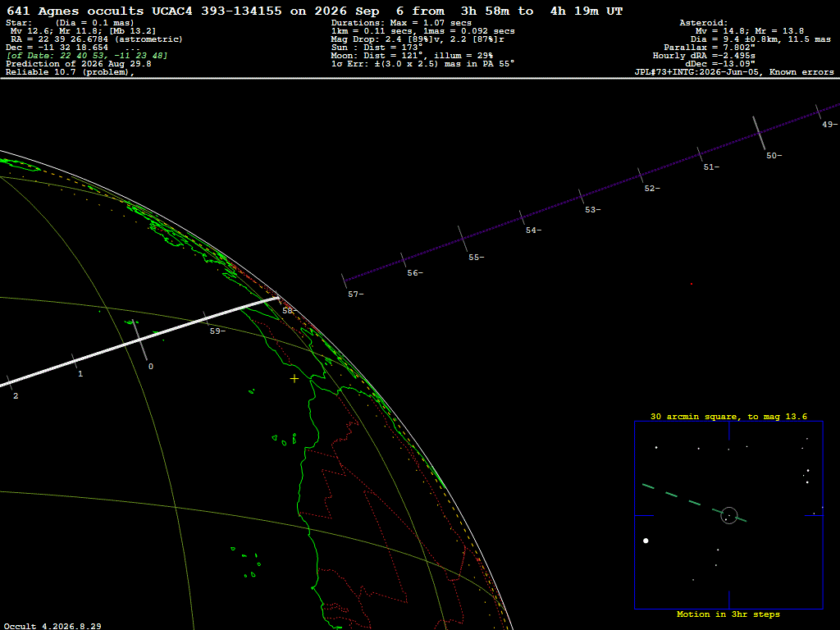
Task: Click the large bright star in finder chart
Action: pyautogui.click(x=646, y=541)
